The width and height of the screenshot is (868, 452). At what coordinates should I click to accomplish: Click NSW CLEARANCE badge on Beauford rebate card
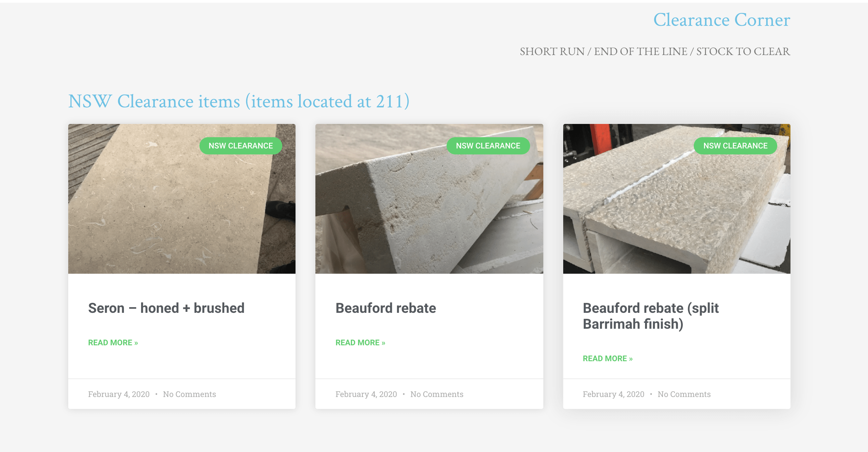coord(488,145)
